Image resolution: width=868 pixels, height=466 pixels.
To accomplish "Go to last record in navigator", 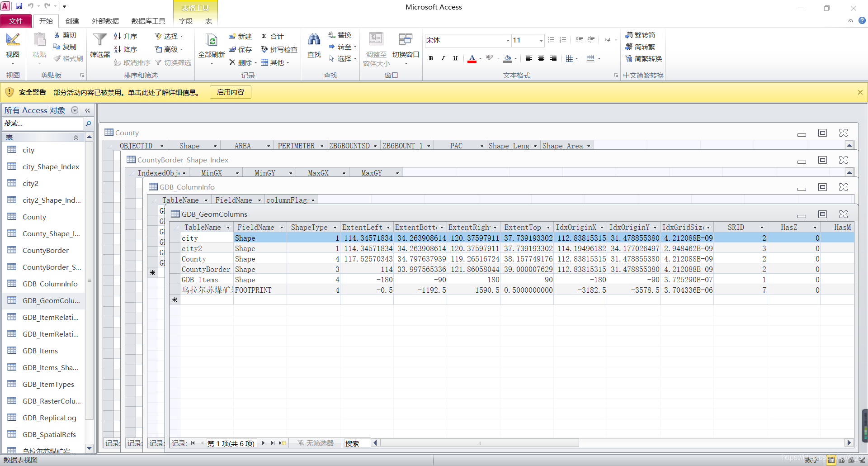I will tap(273, 443).
